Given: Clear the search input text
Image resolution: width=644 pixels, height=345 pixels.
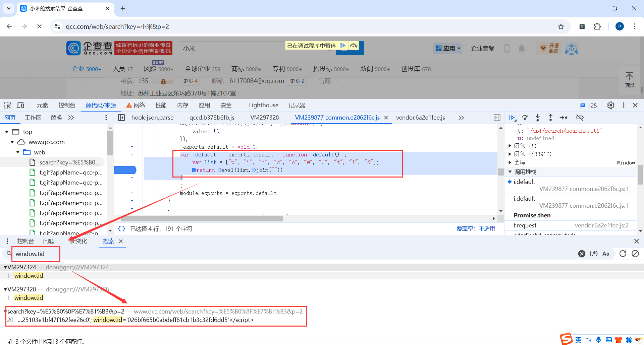Looking at the screenshot, I should pyautogui.click(x=582, y=254).
